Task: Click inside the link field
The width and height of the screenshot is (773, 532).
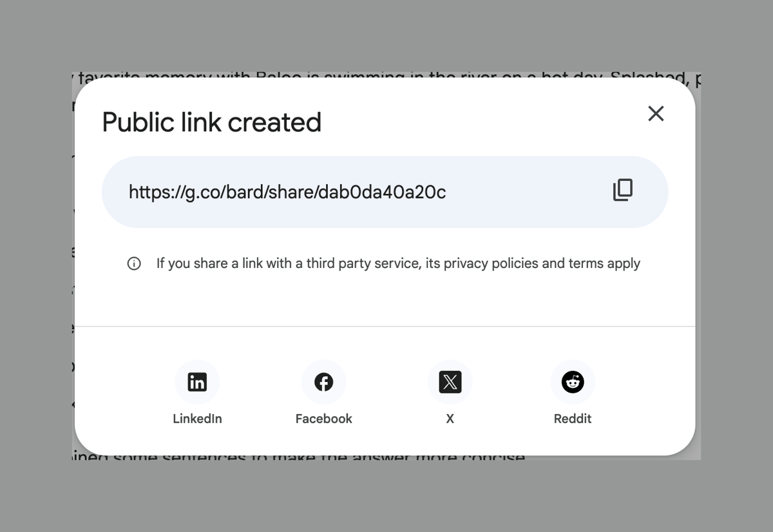Action: click(386, 191)
